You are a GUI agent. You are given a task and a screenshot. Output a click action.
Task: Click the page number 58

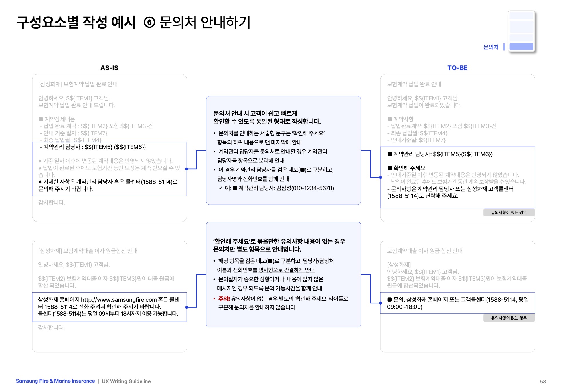coord(543,381)
